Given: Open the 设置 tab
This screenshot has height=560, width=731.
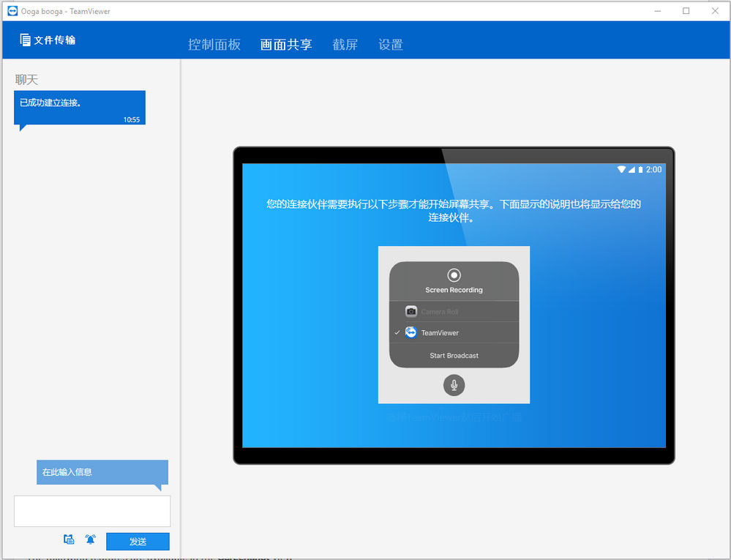Looking at the screenshot, I should (x=391, y=45).
